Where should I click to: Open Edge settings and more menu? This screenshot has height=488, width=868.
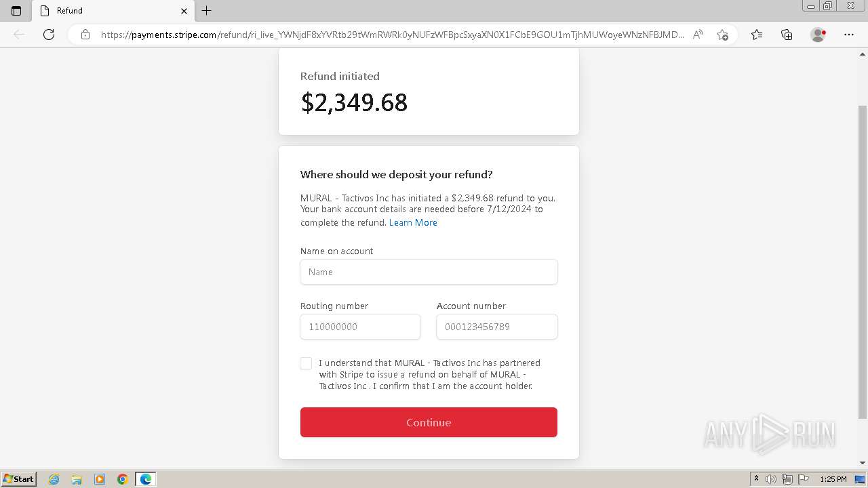[x=849, y=35]
